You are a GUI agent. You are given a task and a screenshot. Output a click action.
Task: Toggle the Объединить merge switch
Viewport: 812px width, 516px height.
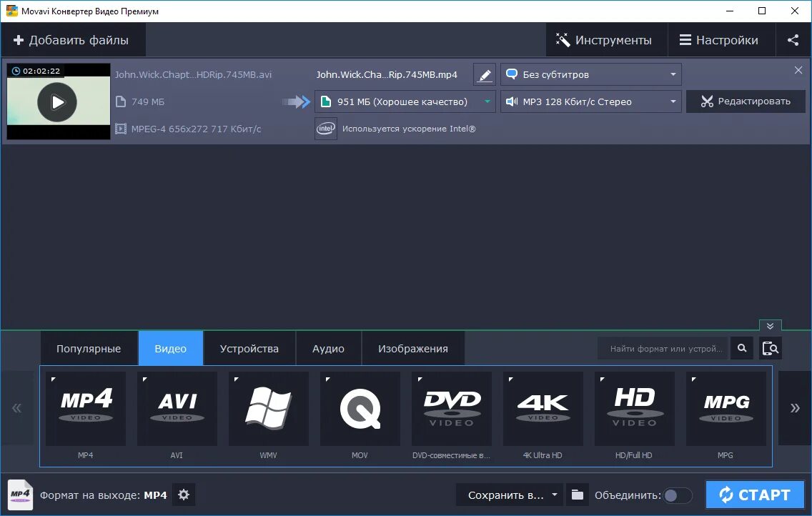tap(678, 495)
